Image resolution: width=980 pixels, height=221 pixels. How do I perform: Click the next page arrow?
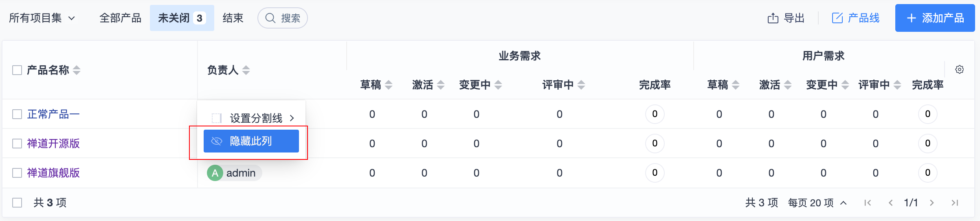[x=932, y=203]
